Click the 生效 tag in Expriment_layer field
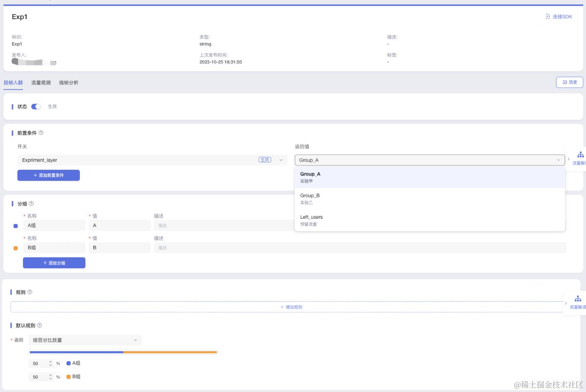This screenshot has width=586, height=392. (265, 160)
